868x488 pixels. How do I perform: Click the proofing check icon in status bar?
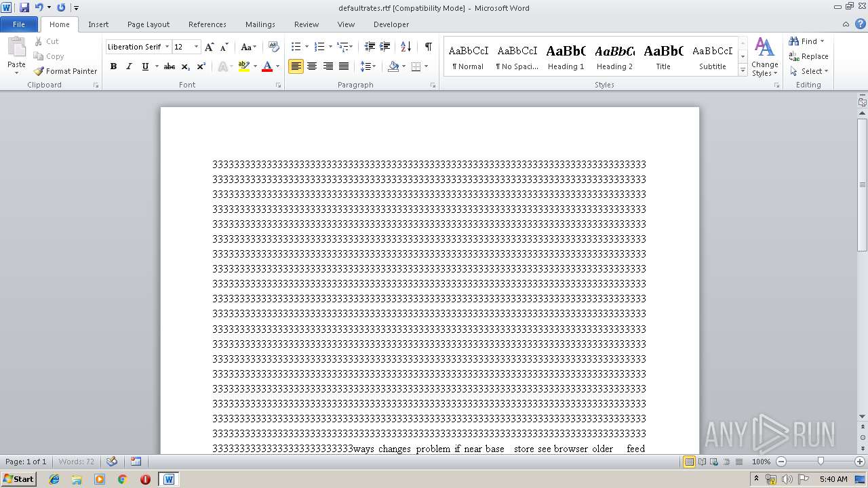[x=112, y=462]
